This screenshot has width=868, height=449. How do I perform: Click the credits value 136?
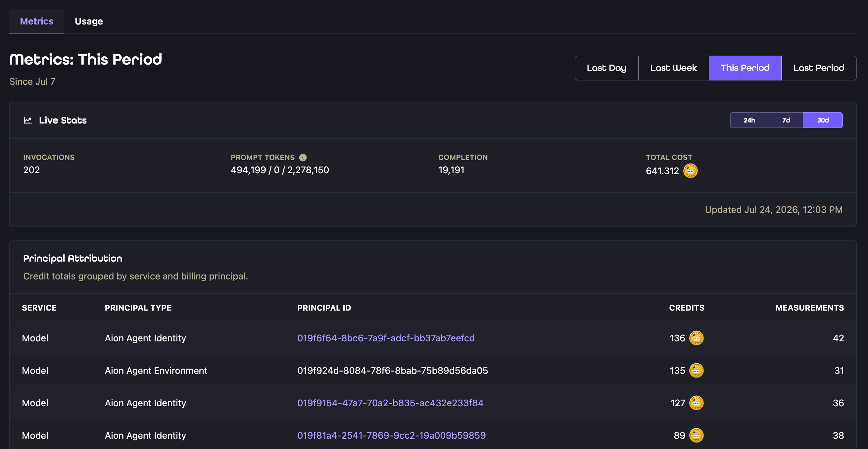(677, 338)
